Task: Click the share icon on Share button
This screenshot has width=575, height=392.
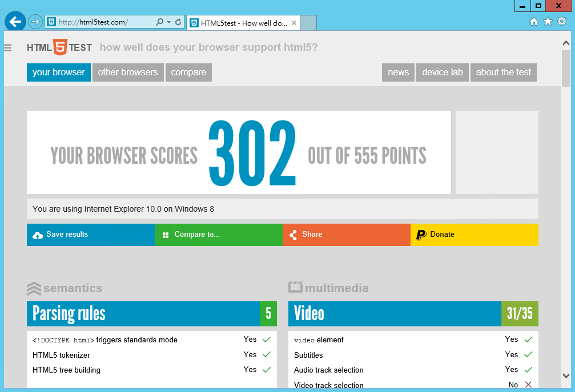Action: 293,235
